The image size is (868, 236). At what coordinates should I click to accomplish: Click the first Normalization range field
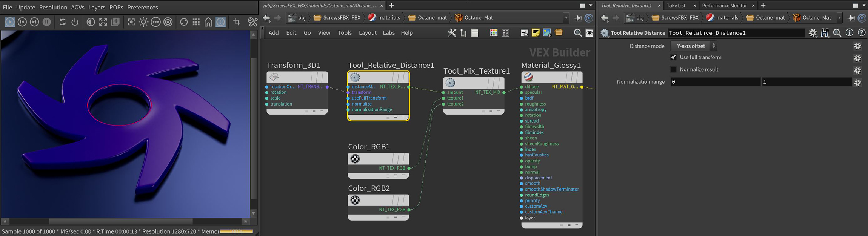[x=715, y=82]
